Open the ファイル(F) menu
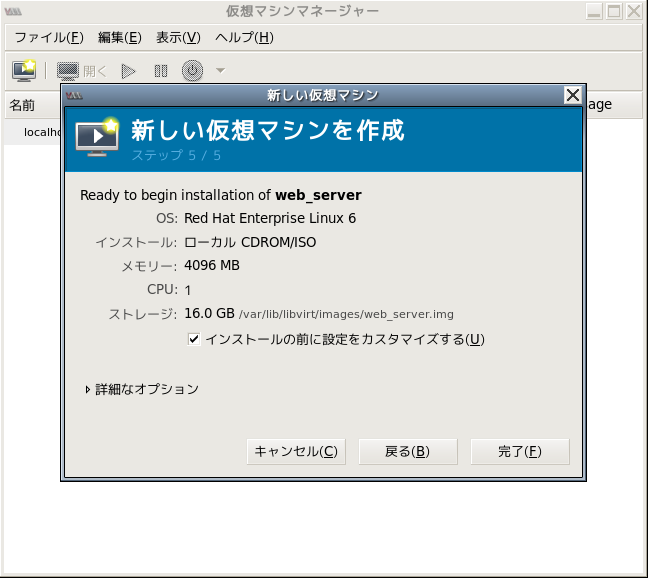Screen dimensions: 648x578 (49, 38)
